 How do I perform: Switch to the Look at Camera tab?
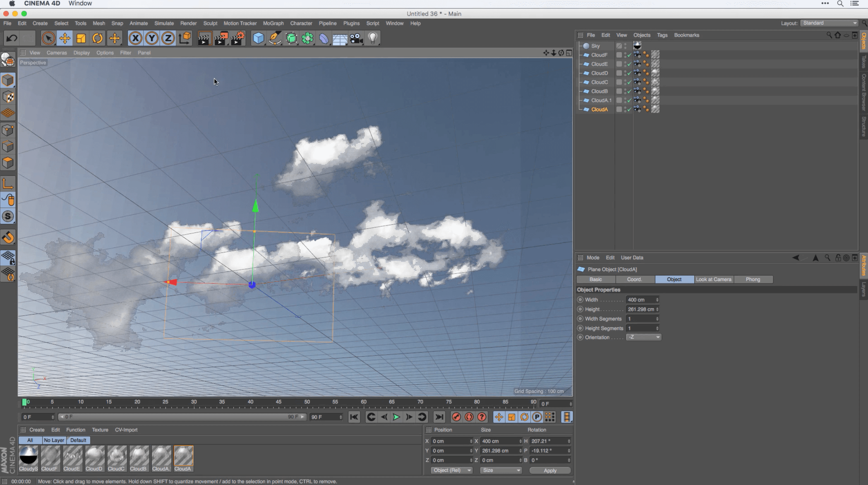pyautogui.click(x=713, y=279)
